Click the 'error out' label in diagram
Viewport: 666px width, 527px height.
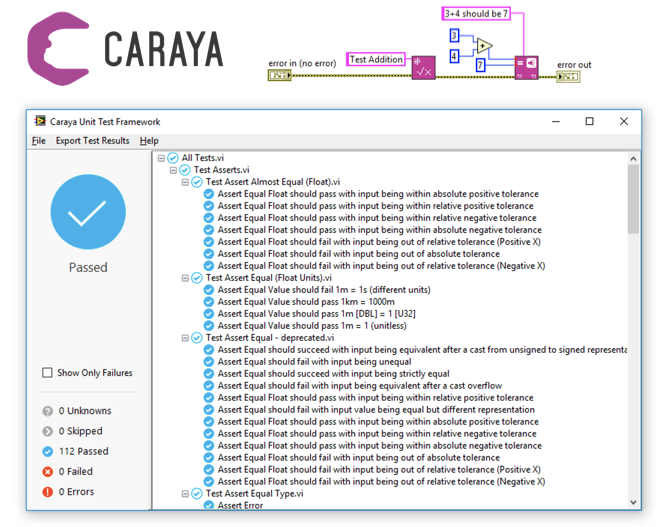click(574, 65)
